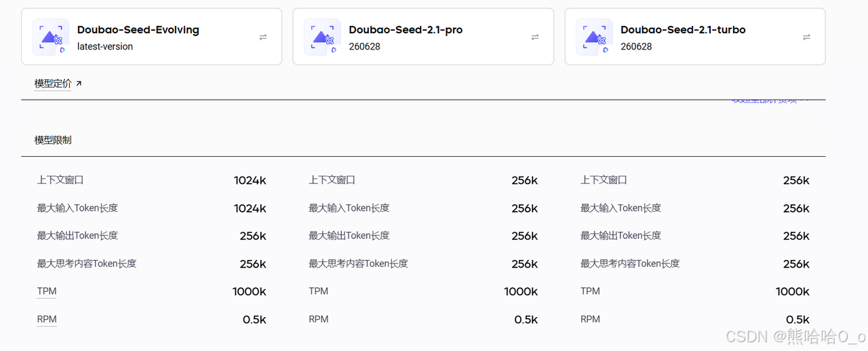The image size is (868, 351).
Task: Click 最大输出Token长度 label in the first column
Action: tap(77, 236)
